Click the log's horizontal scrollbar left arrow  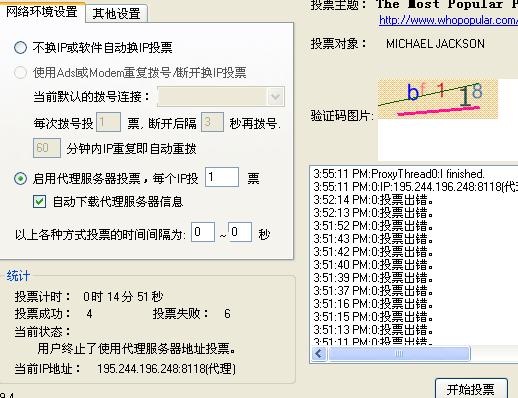319,354
